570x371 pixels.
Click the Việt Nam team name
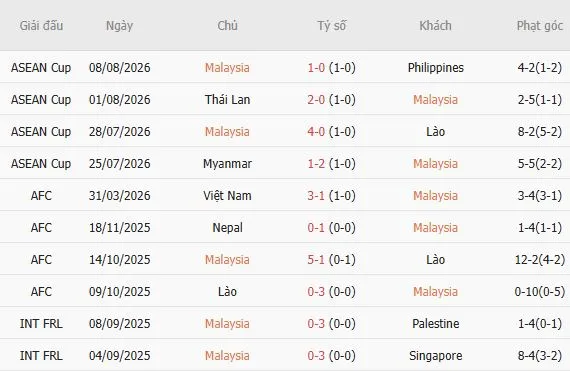[x=227, y=195]
